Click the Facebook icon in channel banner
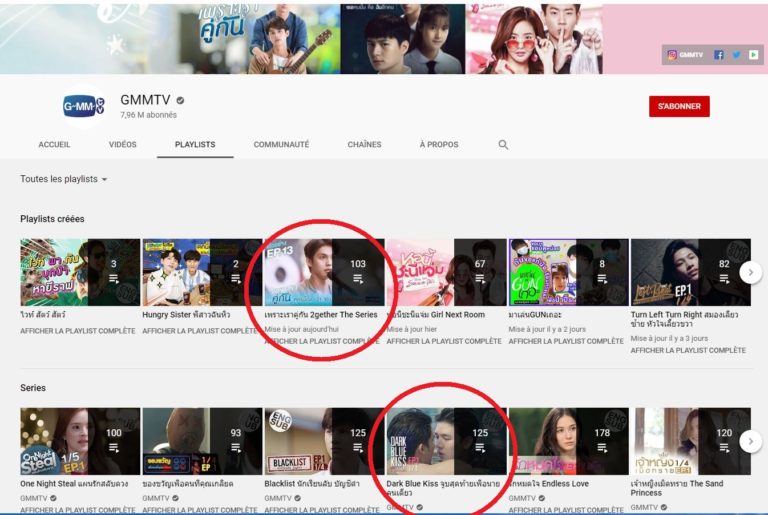Viewport: 768px width, 515px height. [x=718, y=55]
